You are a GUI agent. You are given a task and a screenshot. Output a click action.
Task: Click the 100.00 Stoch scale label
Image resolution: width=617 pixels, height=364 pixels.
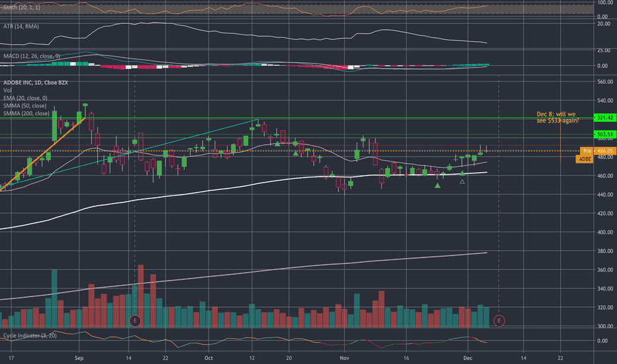click(605, 3)
